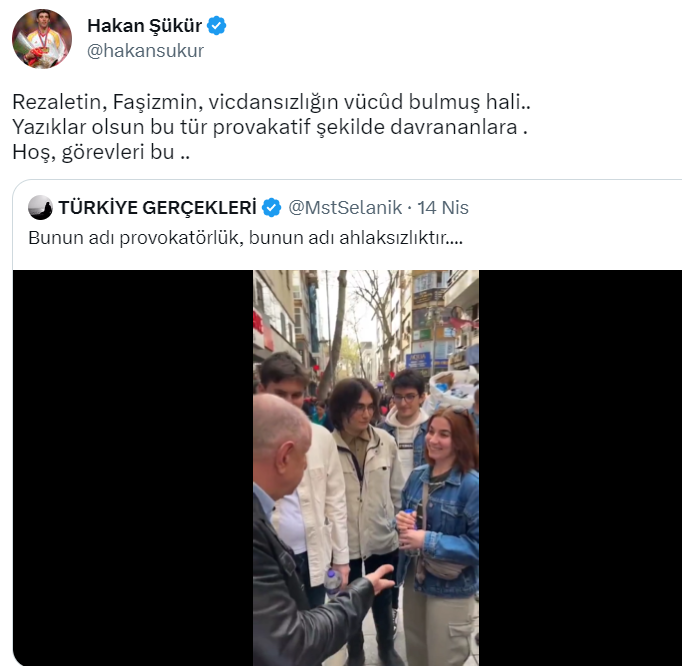Click the black letterbox area left of video
The width and height of the screenshot is (682, 666).
(133, 468)
